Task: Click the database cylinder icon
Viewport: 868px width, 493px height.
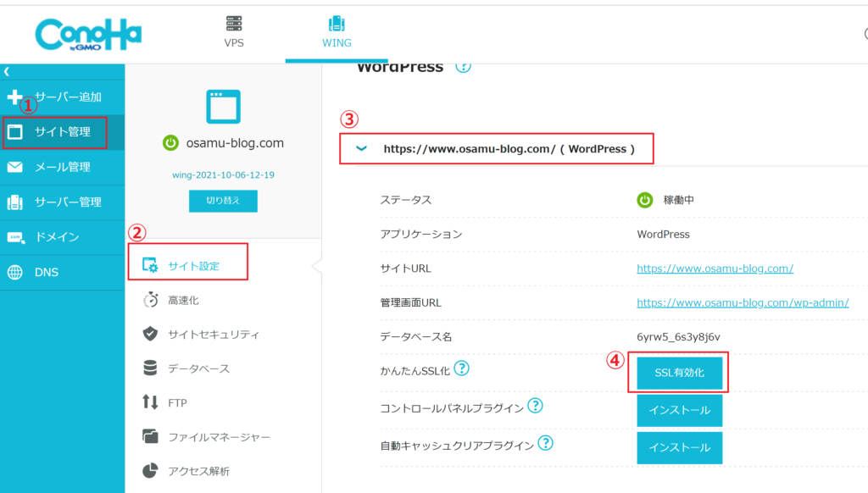Action: click(150, 368)
